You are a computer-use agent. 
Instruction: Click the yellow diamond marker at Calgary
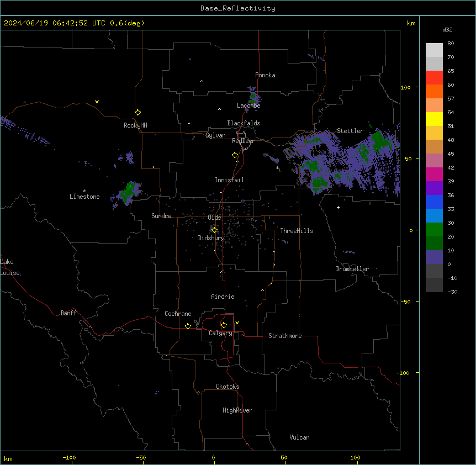(x=224, y=325)
